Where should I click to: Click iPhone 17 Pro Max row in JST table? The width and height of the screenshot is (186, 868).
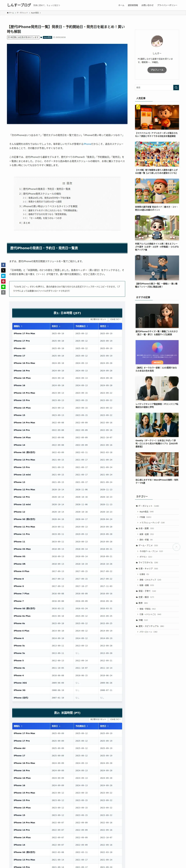(x=67, y=334)
